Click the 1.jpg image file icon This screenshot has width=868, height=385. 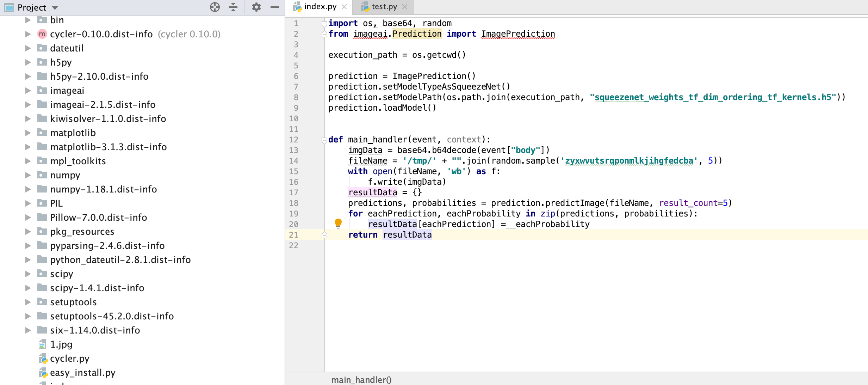43,344
